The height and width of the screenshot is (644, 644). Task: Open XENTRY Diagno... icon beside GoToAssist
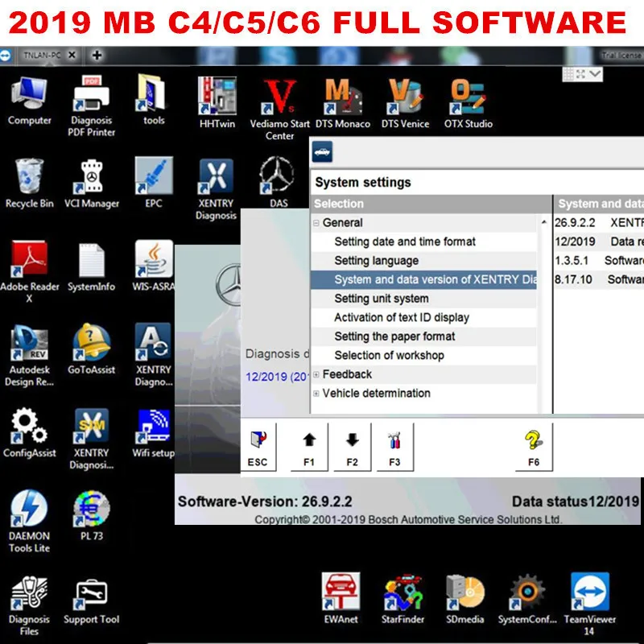154,343
